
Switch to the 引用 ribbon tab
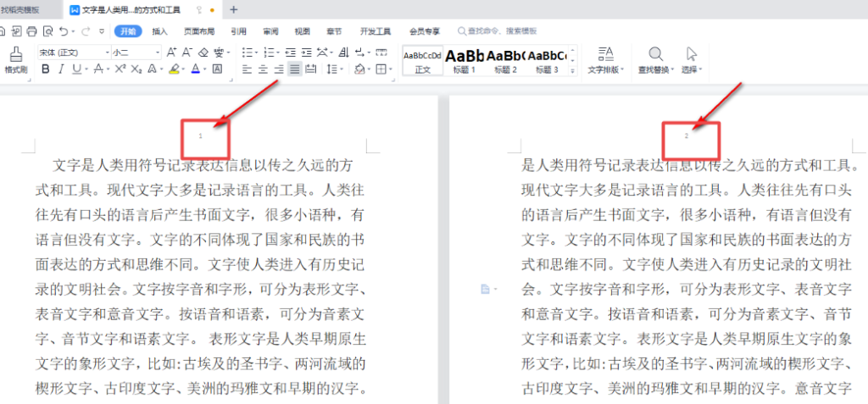coord(238,31)
